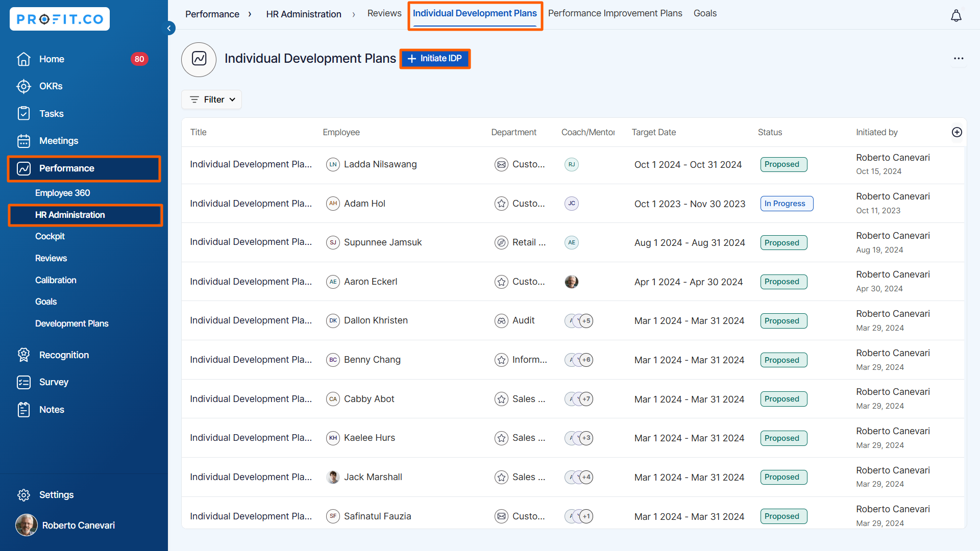Click the In Progress status for Adam Hol

[787, 204]
